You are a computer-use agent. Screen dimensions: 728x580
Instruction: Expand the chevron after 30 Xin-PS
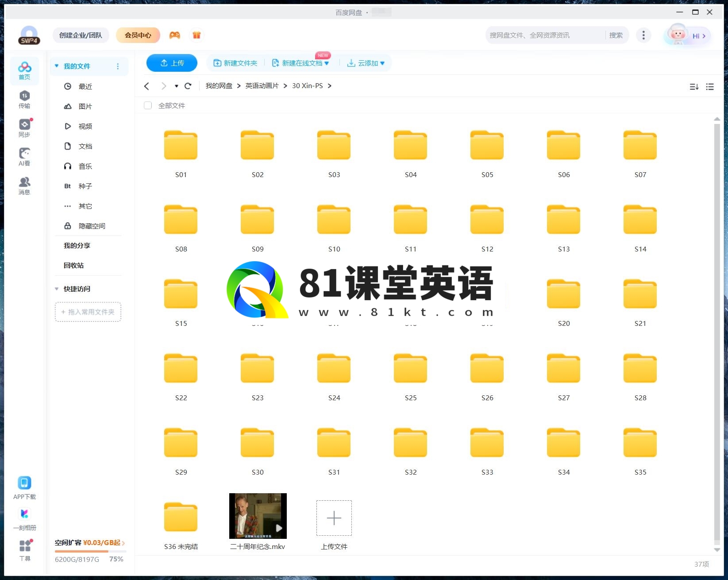pos(330,86)
